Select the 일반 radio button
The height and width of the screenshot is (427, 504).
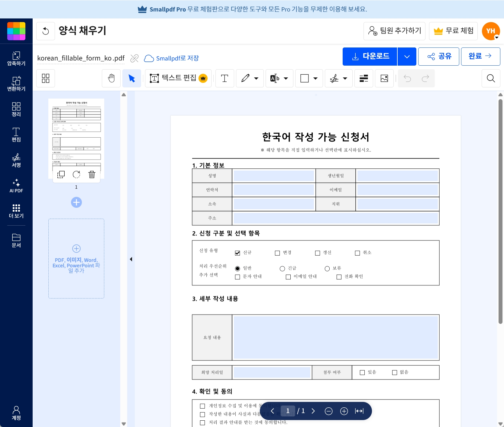click(237, 269)
